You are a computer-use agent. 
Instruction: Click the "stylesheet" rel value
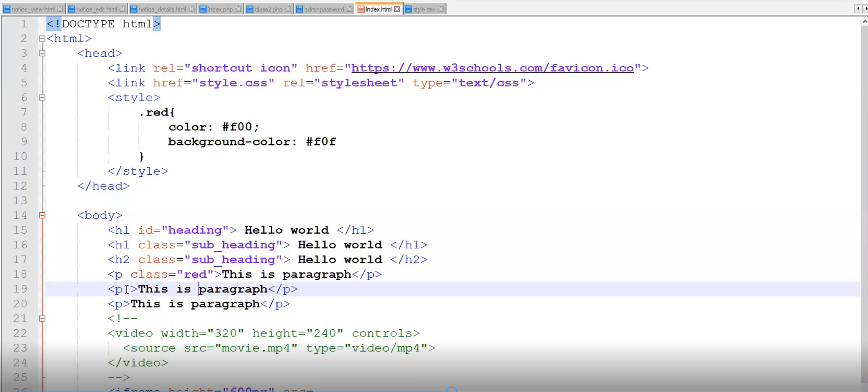[359, 83]
